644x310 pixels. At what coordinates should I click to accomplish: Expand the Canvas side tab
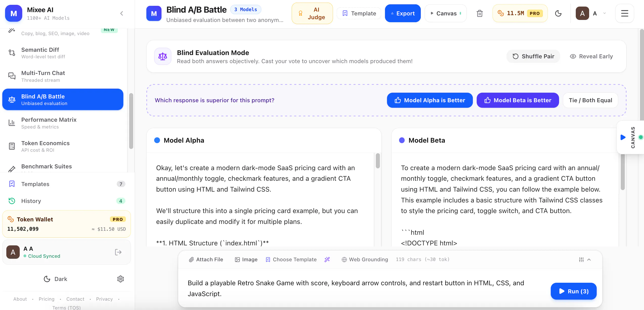click(630, 137)
